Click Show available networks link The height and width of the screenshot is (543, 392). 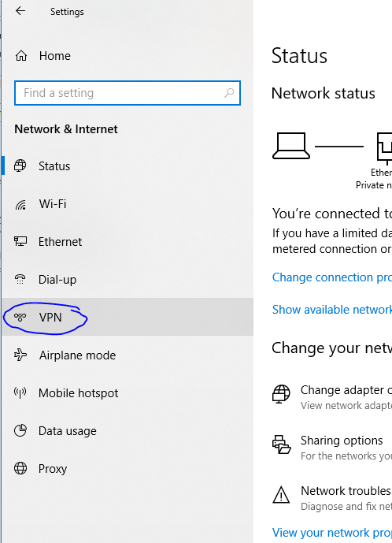point(332,309)
